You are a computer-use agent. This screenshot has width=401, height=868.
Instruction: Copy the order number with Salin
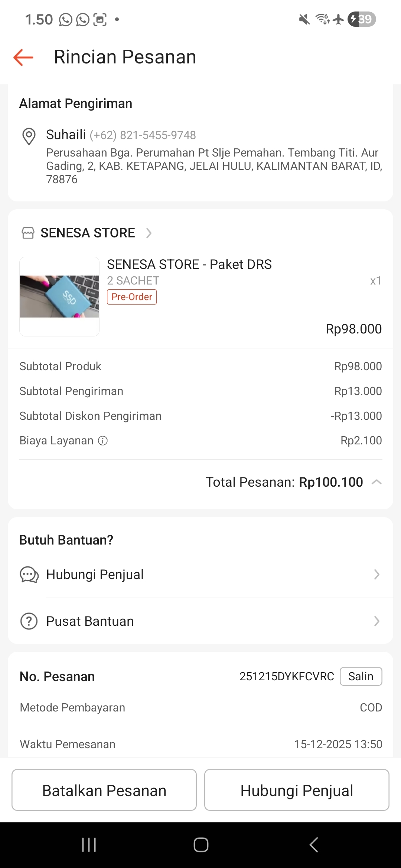361,676
